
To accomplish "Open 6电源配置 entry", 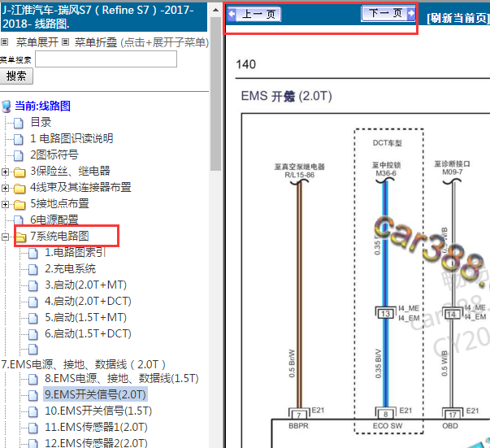I will click(54, 220).
